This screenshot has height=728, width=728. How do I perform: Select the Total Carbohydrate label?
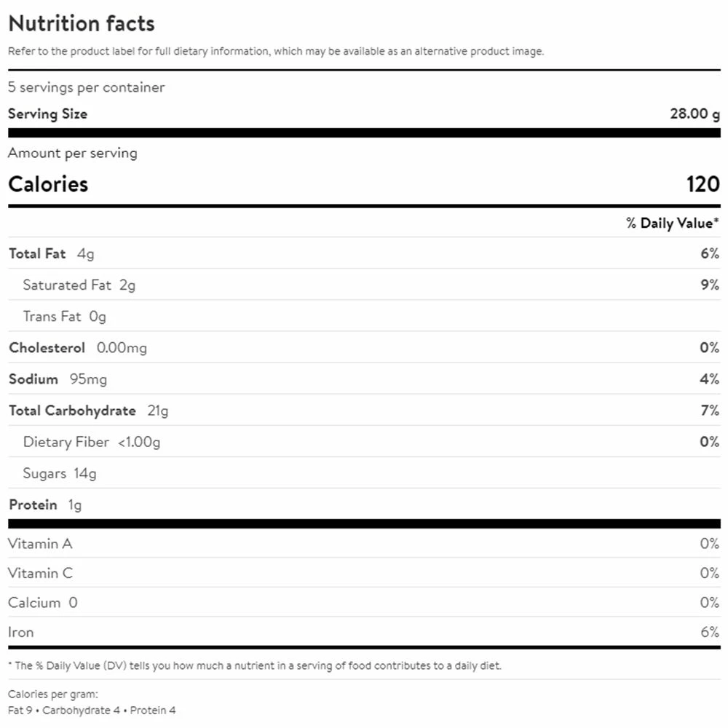[72, 410]
